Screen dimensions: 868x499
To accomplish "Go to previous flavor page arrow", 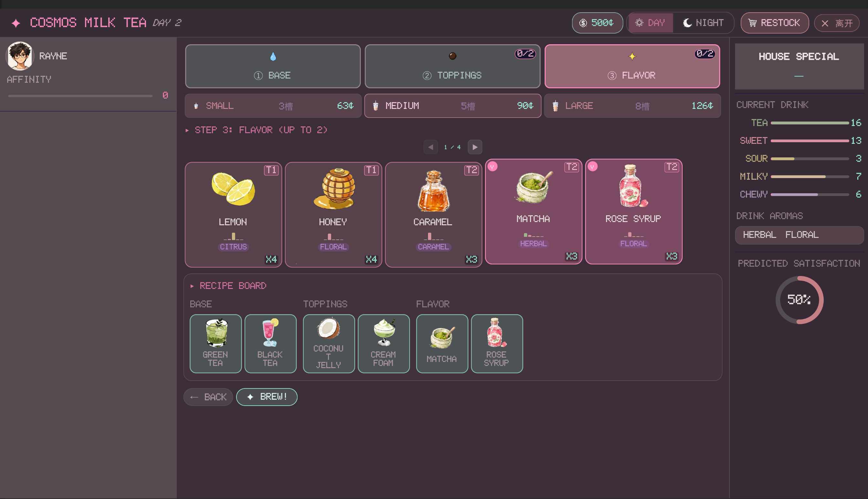I will click(x=431, y=147).
